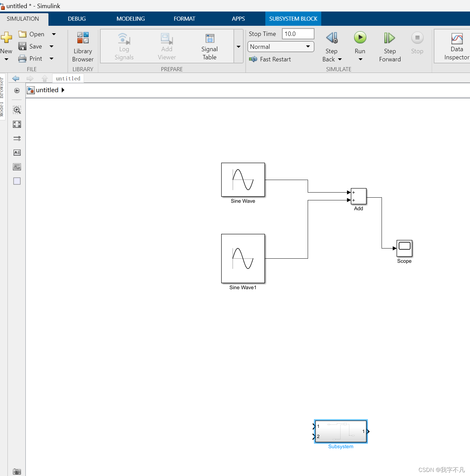Open the Signal Table
Image resolution: width=470 pixels, height=476 pixels.
[209, 47]
